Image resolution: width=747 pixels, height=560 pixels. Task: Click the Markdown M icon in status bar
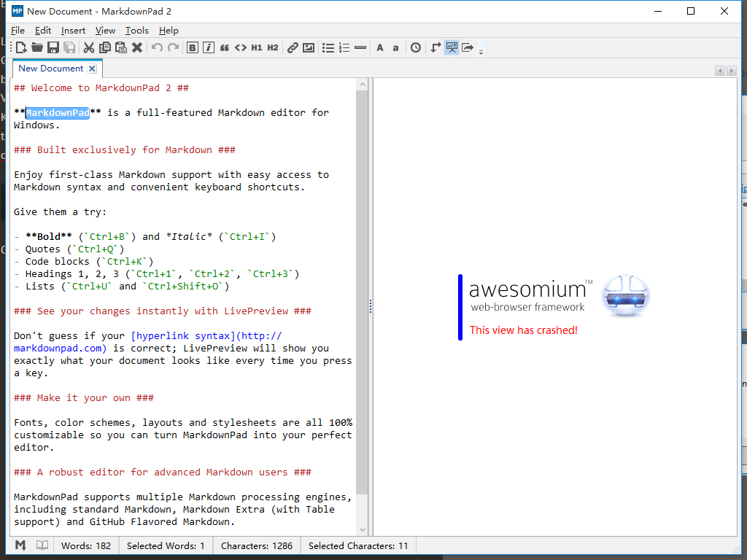point(20,545)
